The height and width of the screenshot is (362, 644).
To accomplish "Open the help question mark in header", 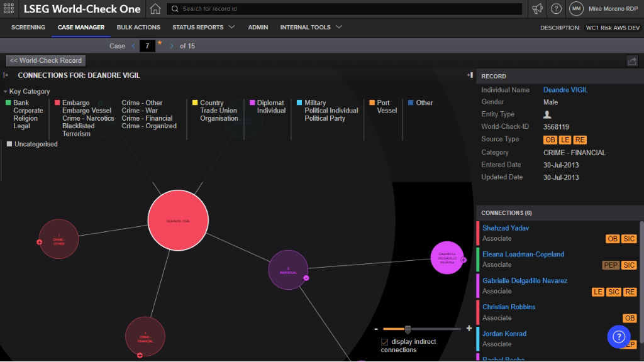I will click(556, 9).
